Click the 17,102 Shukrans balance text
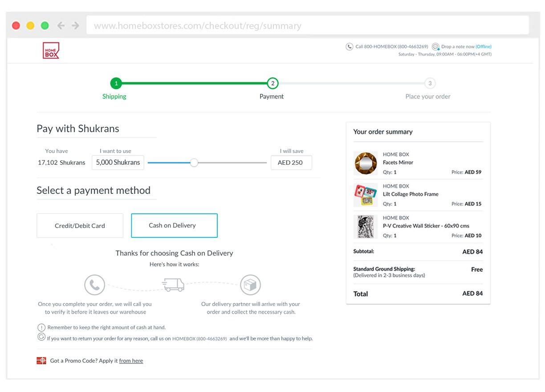This screenshot has width=545, height=392. pos(61,163)
